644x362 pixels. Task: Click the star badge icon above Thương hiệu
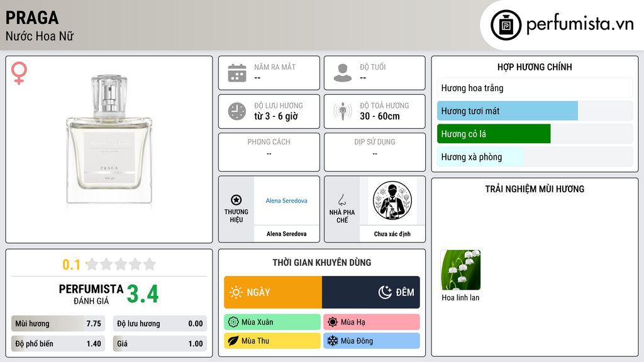tap(236, 200)
